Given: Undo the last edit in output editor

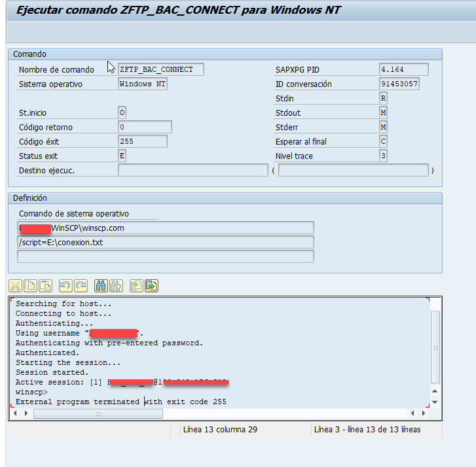Looking at the screenshot, I should click(65, 285).
